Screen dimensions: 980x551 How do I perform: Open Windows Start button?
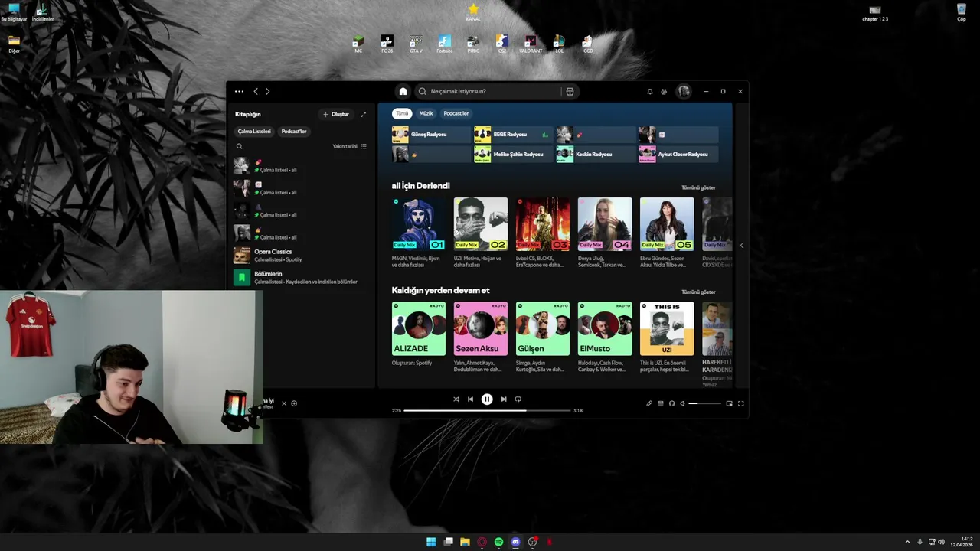431,542
